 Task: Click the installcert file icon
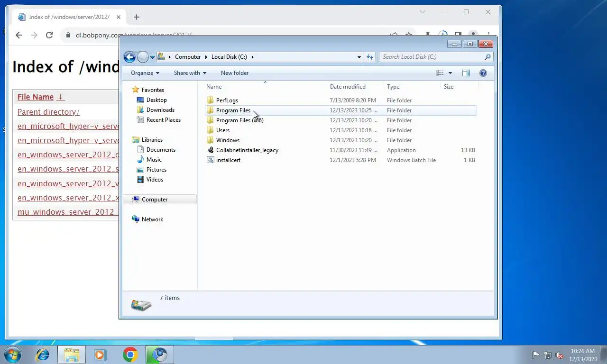(x=211, y=160)
